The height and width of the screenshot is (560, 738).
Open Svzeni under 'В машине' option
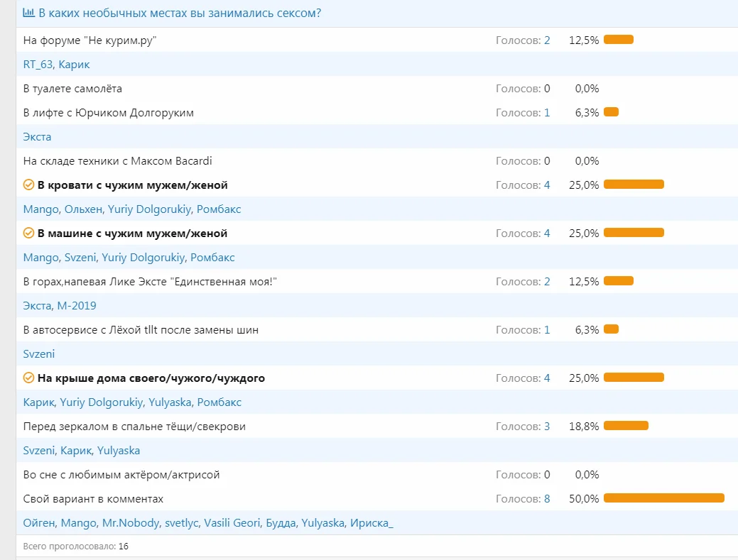coord(80,258)
